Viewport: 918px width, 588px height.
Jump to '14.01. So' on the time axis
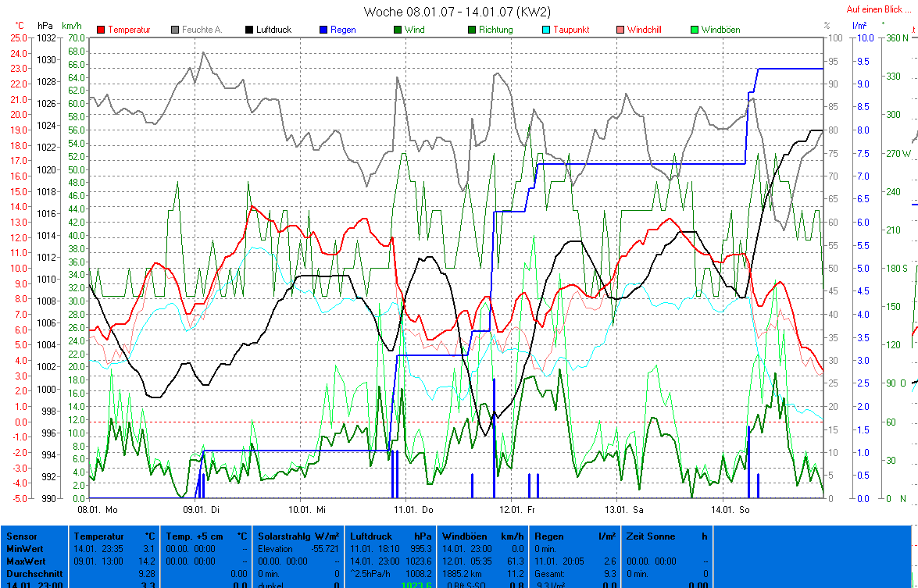tap(730, 510)
